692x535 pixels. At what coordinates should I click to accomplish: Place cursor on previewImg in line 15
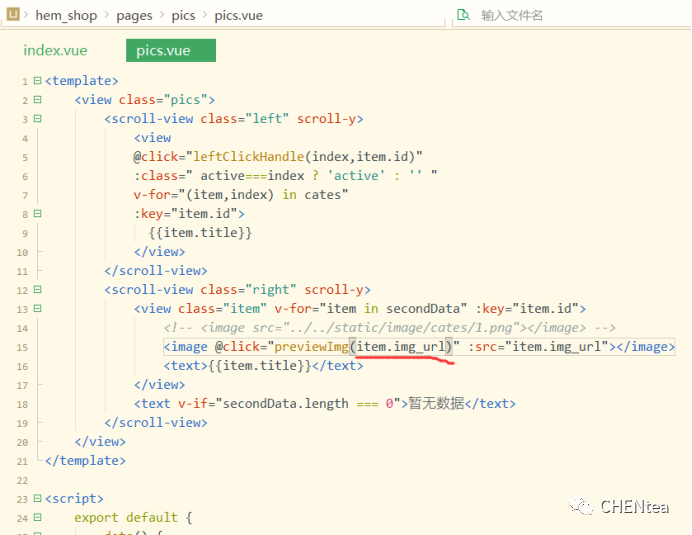point(310,347)
